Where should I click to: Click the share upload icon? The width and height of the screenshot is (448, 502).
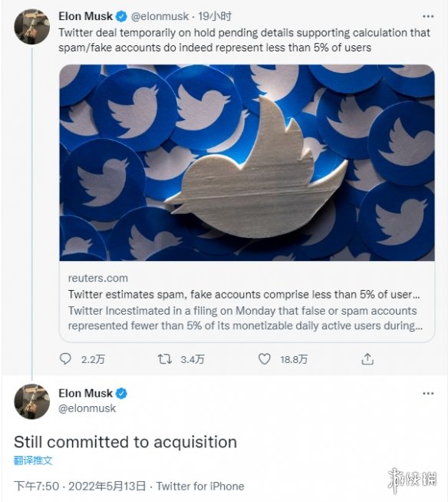click(x=367, y=359)
